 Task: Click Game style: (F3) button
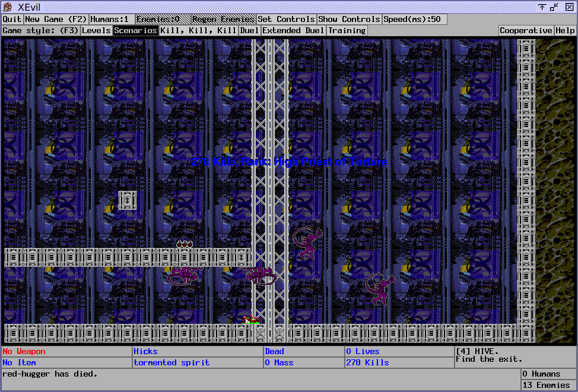click(x=40, y=31)
